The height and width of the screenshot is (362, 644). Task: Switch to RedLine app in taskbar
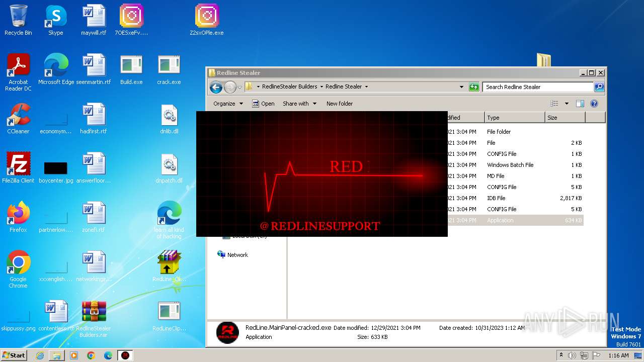click(125, 355)
